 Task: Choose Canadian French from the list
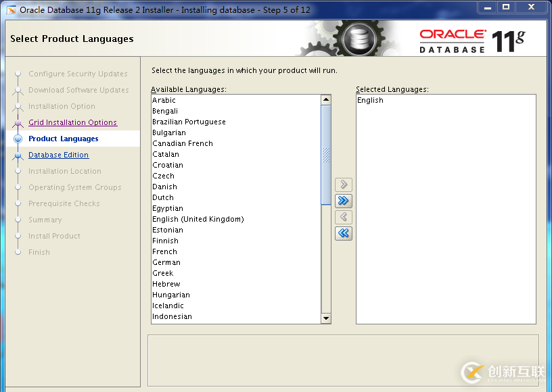(x=236, y=143)
